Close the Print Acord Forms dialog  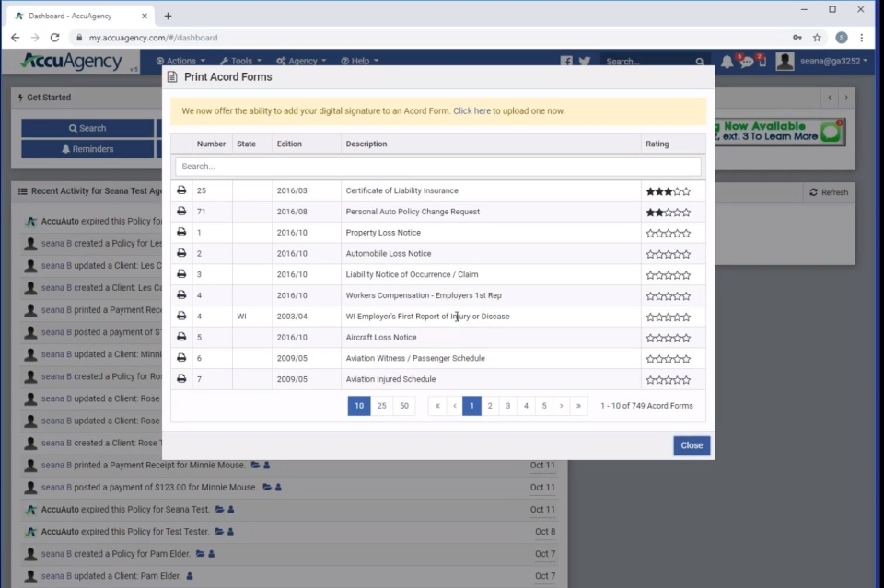692,444
